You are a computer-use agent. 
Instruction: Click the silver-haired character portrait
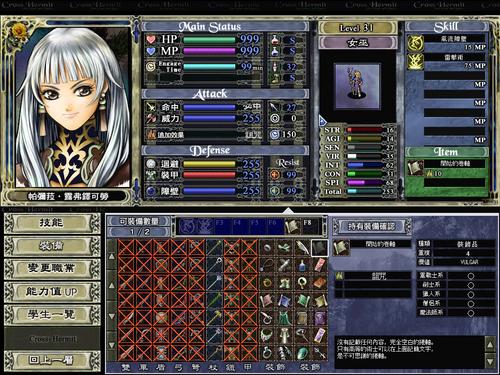[x=73, y=107]
